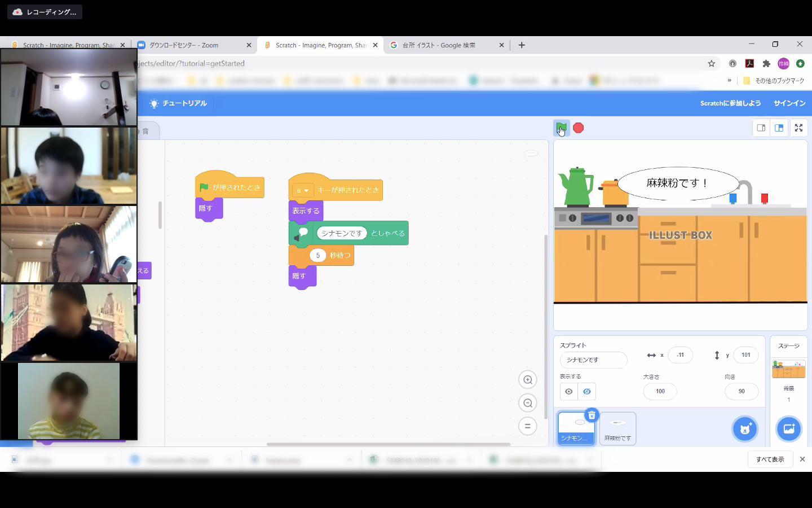This screenshot has width=812, height=508.
Task: Click the green flag to run project
Action: point(561,128)
